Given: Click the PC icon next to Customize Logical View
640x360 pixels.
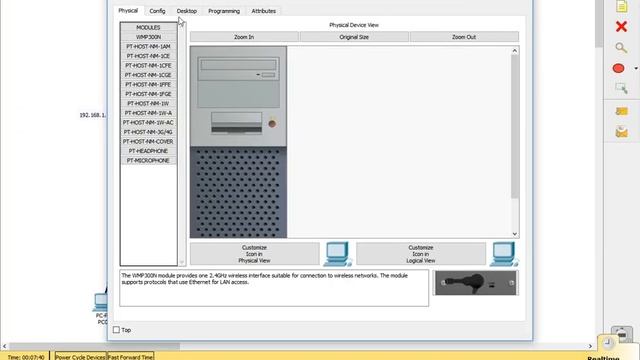Looking at the screenshot, I should coord(504,254).
